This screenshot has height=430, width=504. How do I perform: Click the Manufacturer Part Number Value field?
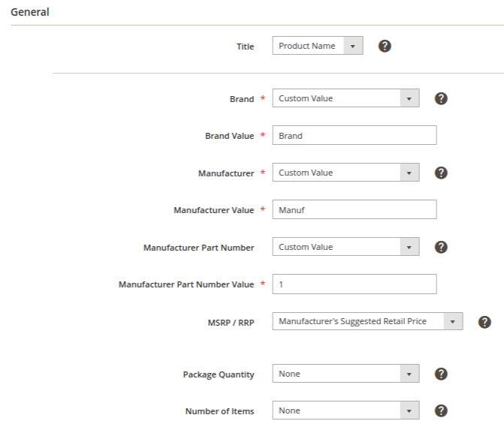(354, 284)
